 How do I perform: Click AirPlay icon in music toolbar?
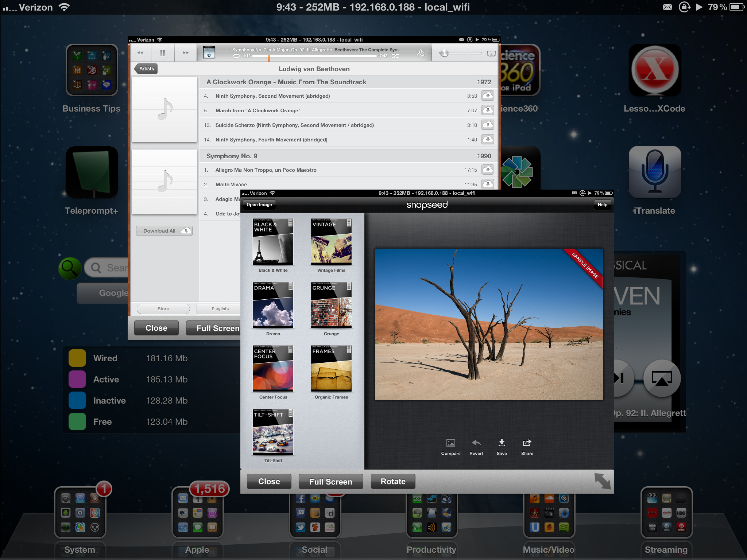click(x=491, y=54)
